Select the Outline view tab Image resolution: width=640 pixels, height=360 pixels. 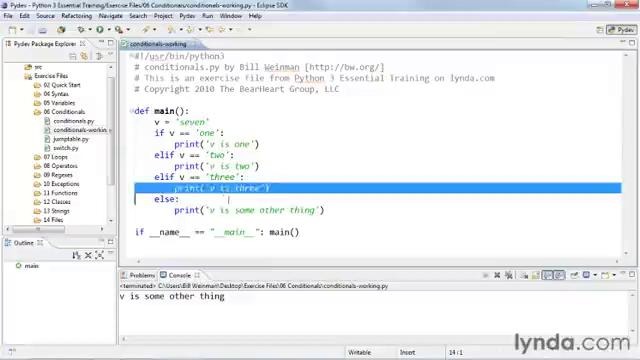(23, 243)
